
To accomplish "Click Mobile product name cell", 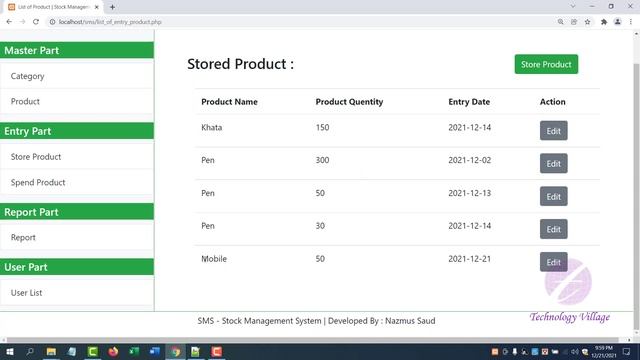I will tap(214, 259).
